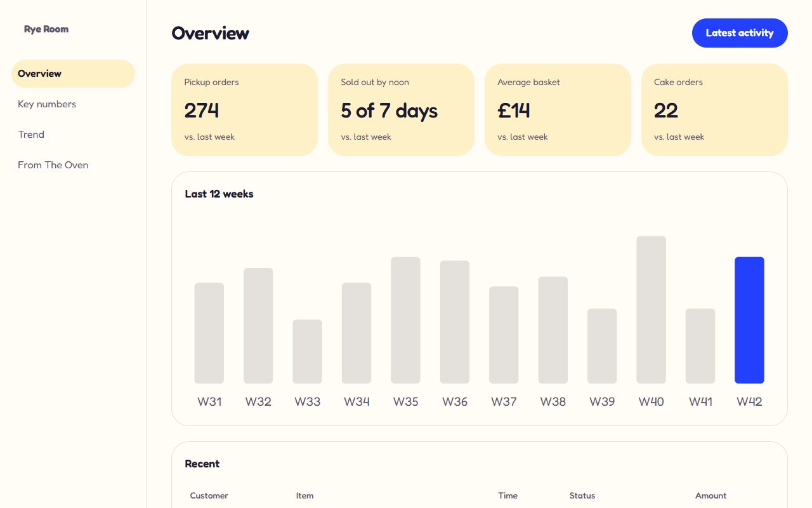Go to Key numbers section
Screen dimensions: 812x508
coord(73,104)
